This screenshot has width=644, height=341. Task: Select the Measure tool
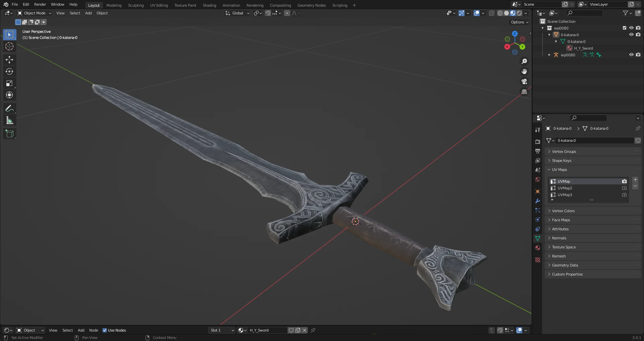(x=9, y=120)
